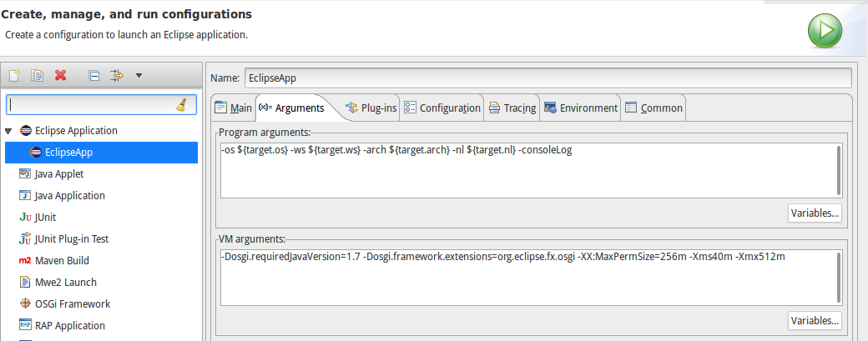The image size is (868, 341).
Task: Open Variables for VM arguments
Action: pos(815,320)
